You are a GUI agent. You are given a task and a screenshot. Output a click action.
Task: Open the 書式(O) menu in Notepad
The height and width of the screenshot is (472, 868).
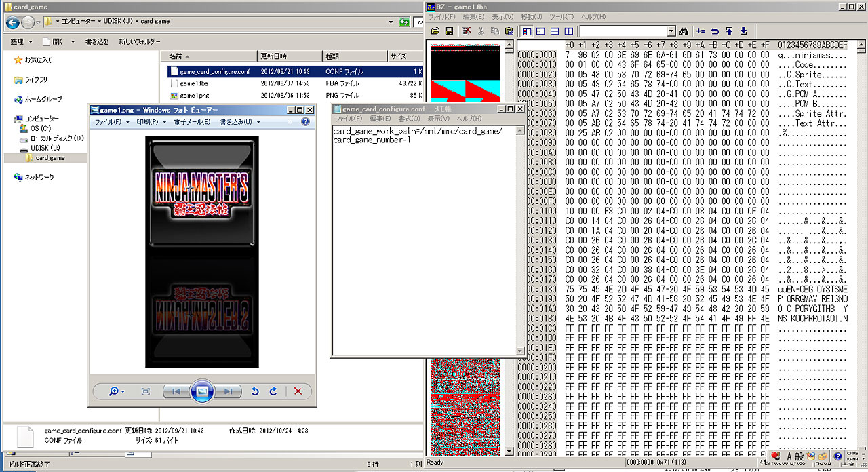410,119
